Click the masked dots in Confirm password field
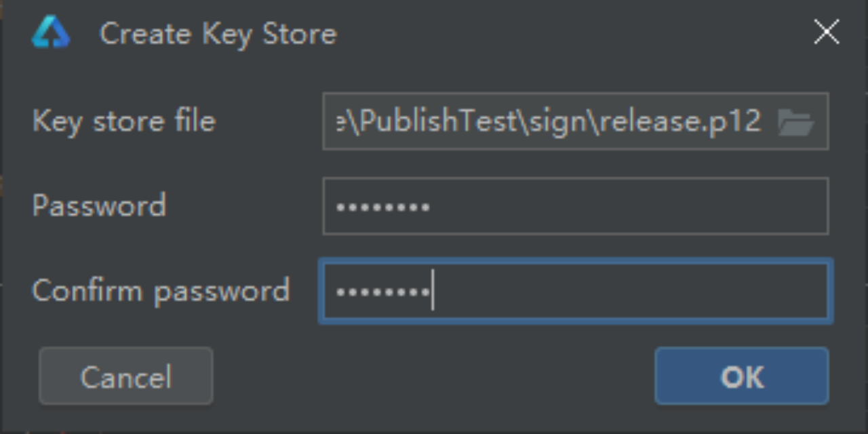The width and height of the screenshot is (868, 434). coord(383,292)
